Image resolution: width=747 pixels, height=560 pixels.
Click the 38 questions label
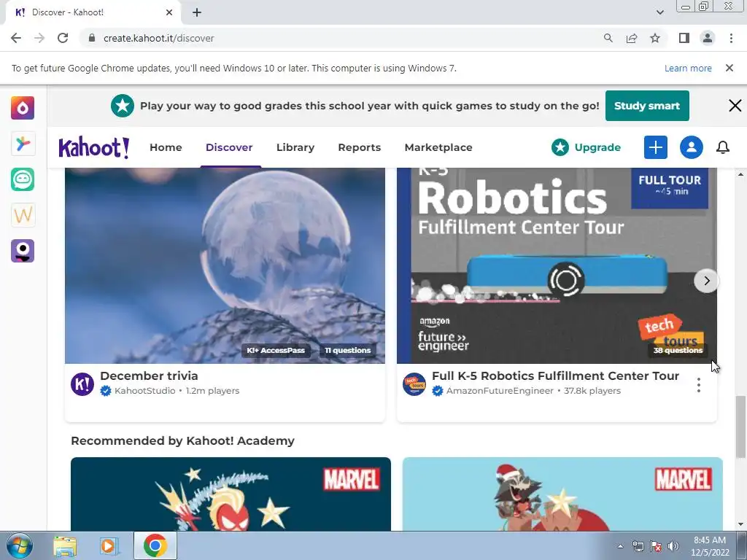pos(678,351)
